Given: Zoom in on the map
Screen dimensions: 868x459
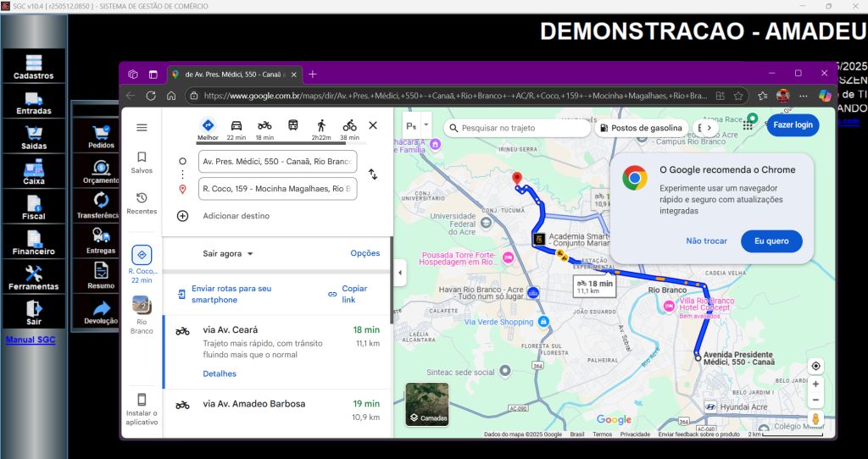Looking at the screenshot, I should [x=815, y=384].
